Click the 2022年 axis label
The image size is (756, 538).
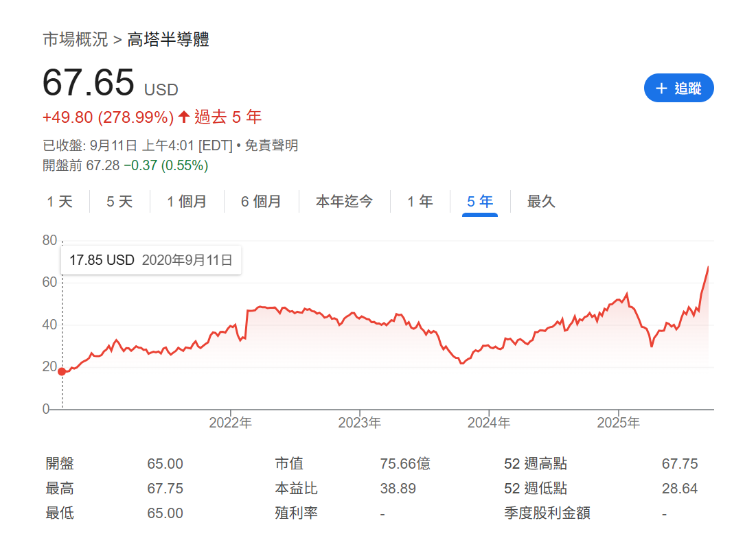click(x=231, y=423)
